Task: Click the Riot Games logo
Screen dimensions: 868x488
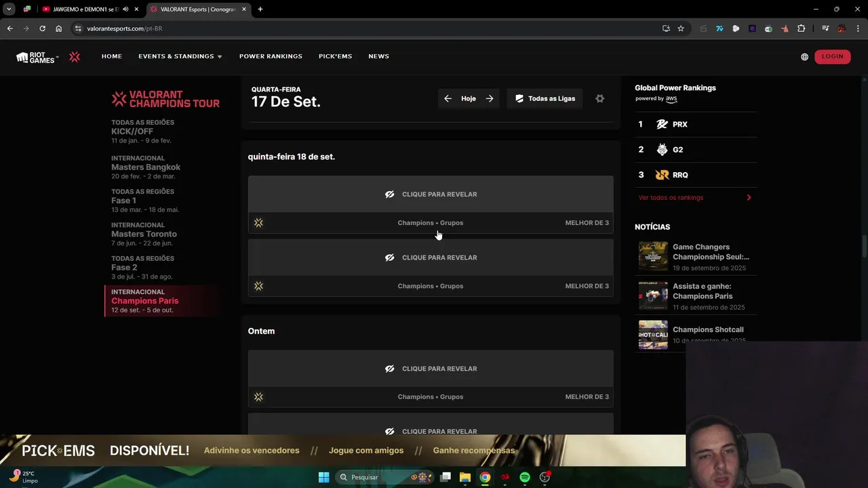Action: pyautogui.click(x=37, y=57)
